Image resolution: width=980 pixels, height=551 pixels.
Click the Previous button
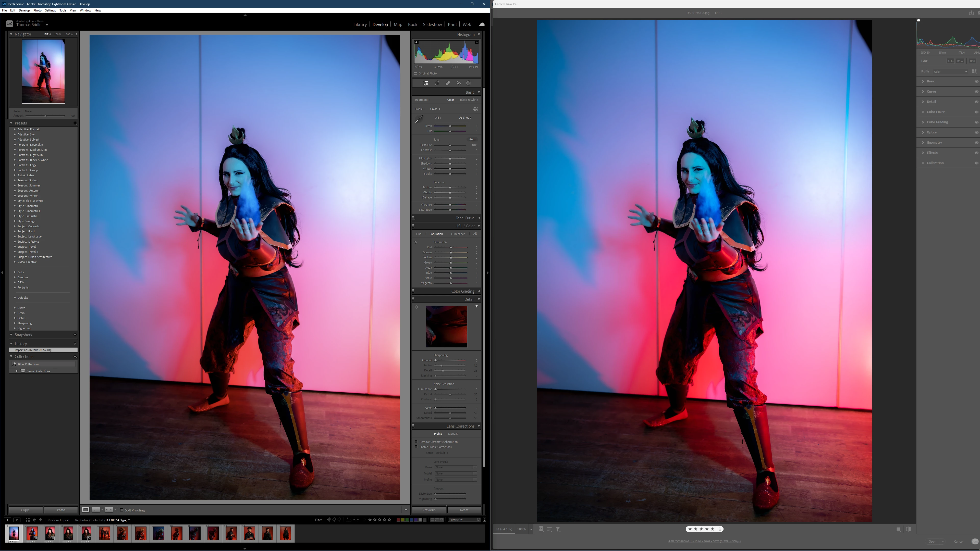click(429, 510)
